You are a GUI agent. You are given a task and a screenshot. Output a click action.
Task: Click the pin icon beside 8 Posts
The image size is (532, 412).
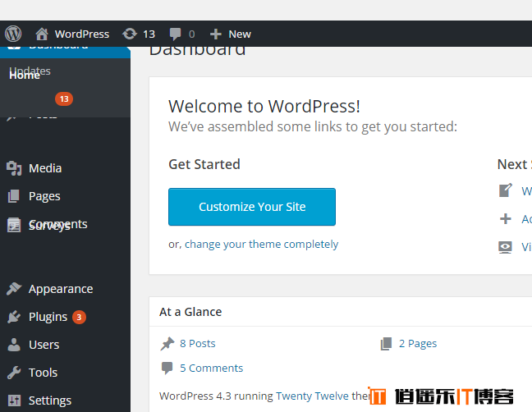[167, 344]
